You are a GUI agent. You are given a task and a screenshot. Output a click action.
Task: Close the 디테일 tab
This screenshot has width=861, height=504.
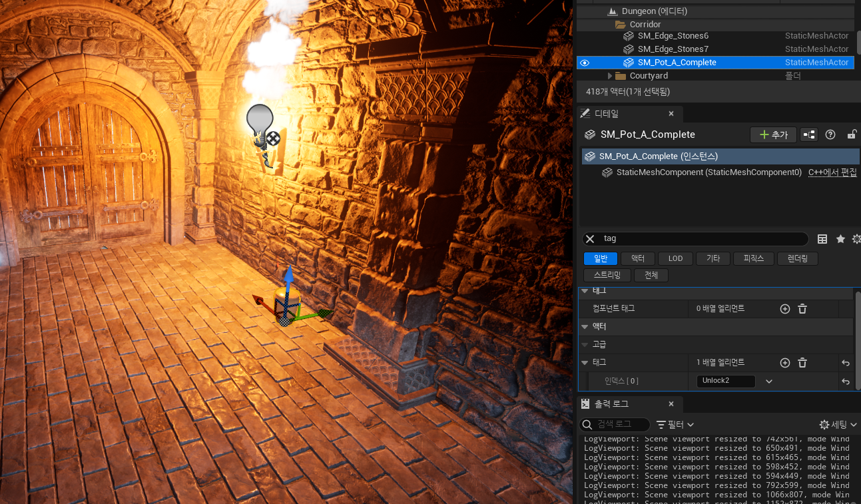[x=671, y=114]
